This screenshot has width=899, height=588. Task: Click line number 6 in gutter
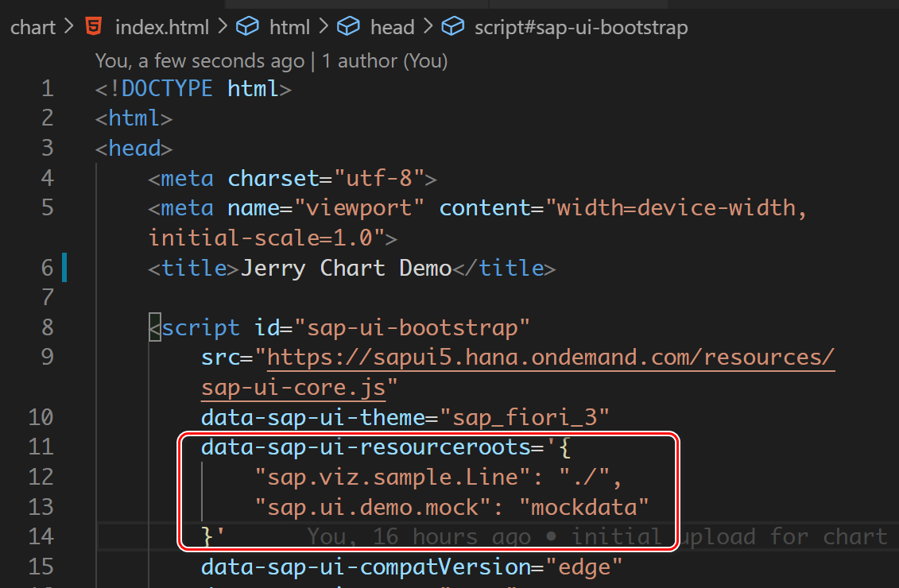[48, 269]
